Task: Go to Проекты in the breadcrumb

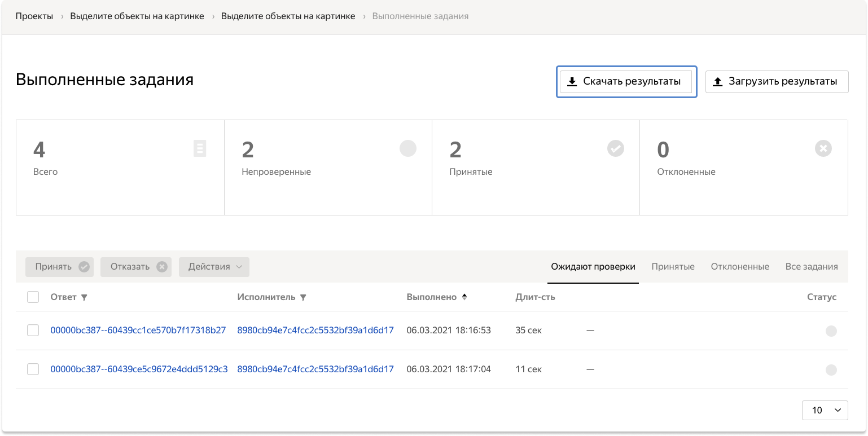Action: pyautogui.click(x=34, y=16)
